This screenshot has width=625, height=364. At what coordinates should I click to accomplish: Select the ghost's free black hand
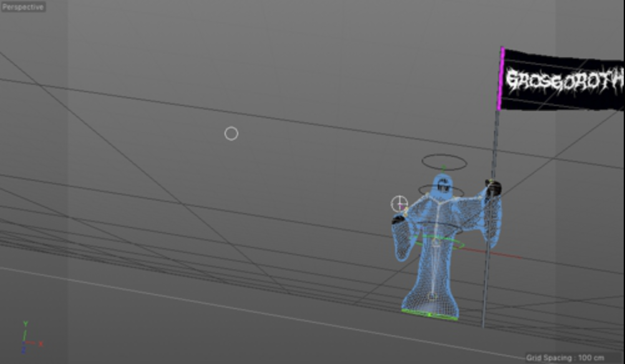click(x=398, y=219)
